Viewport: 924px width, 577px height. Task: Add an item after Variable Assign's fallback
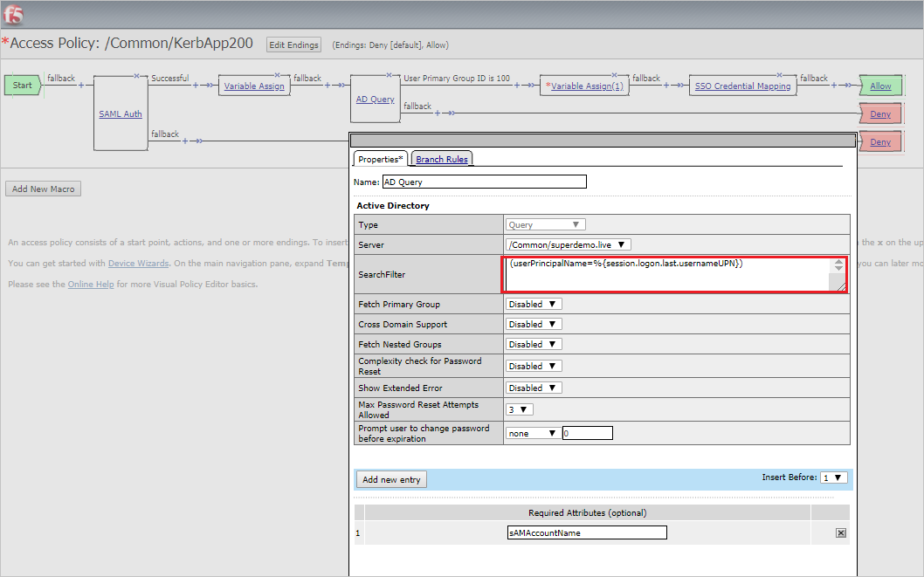pos(328,85)
